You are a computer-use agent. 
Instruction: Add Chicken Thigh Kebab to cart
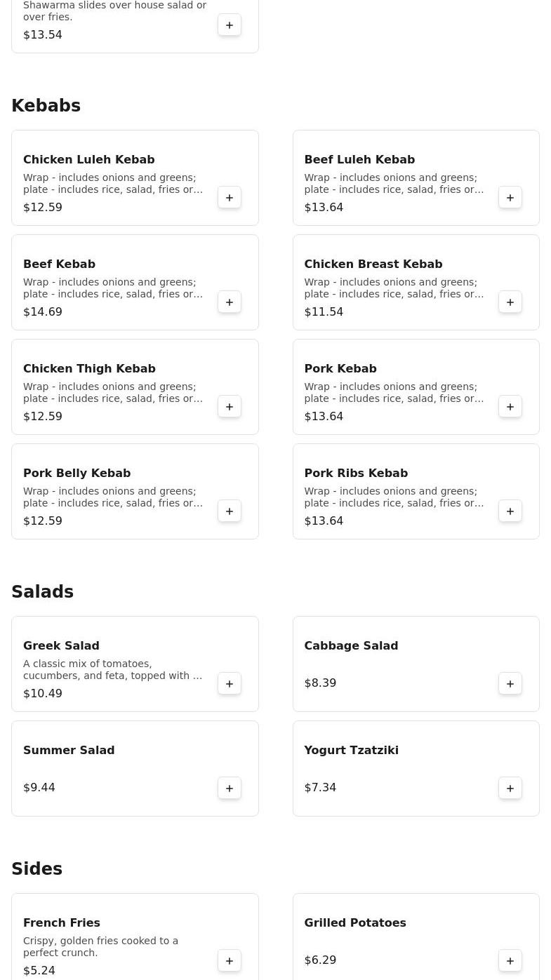pos(230,407)
